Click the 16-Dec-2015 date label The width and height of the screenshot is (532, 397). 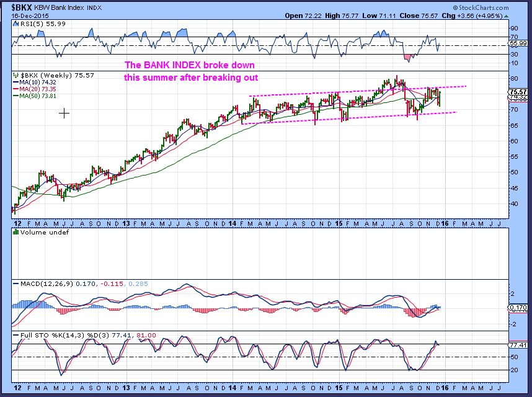pyautogui.click(x=30, y=16)
